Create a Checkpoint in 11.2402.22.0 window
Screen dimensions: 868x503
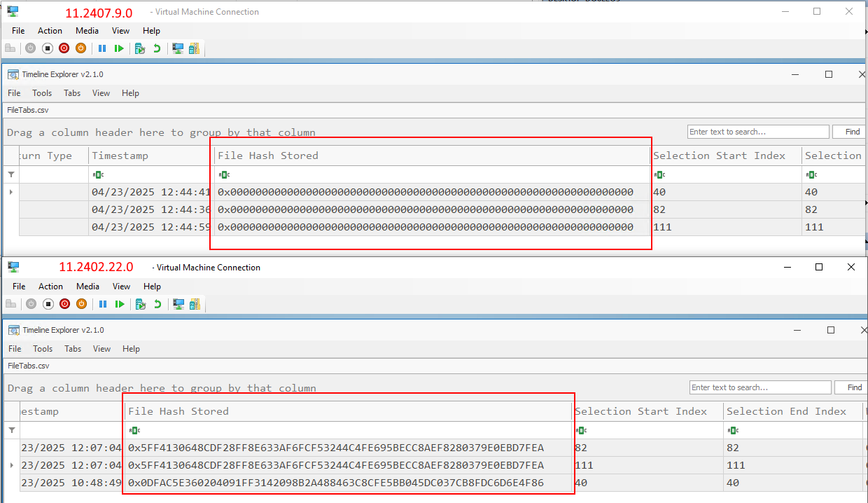tap(141, 304)
